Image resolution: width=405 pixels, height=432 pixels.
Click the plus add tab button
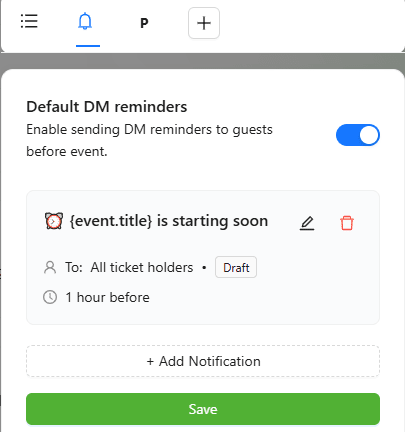pos(204,23)
